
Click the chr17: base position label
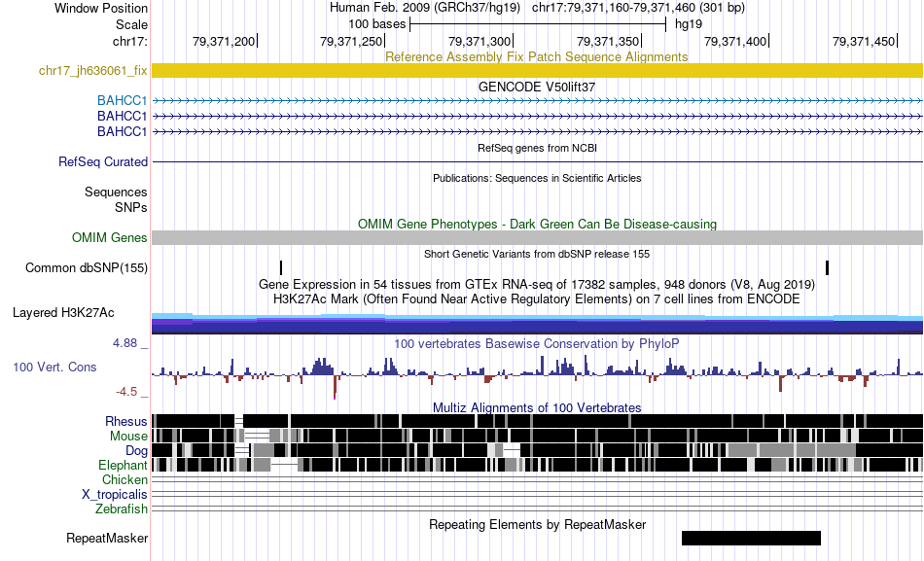coord(129,41)
